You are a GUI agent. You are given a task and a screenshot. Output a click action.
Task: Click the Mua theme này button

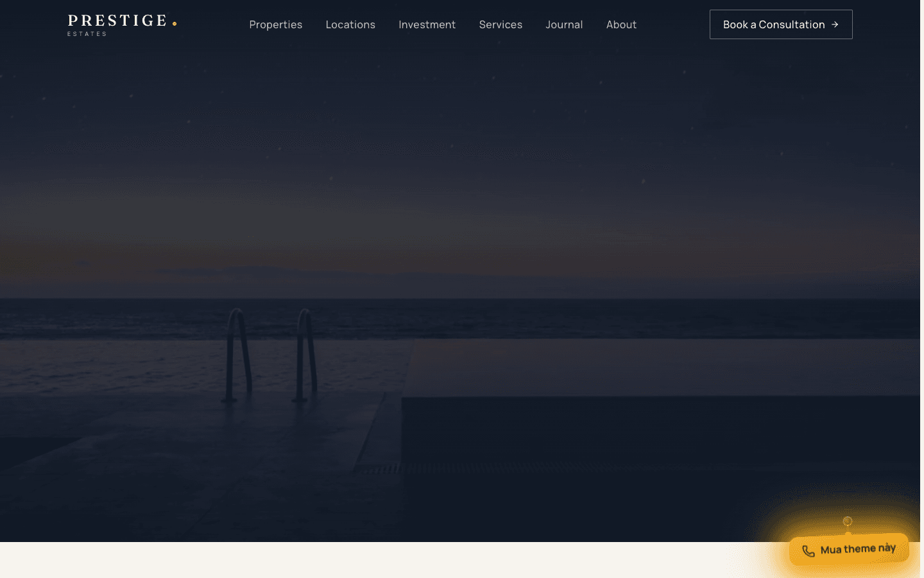point(849,550)
